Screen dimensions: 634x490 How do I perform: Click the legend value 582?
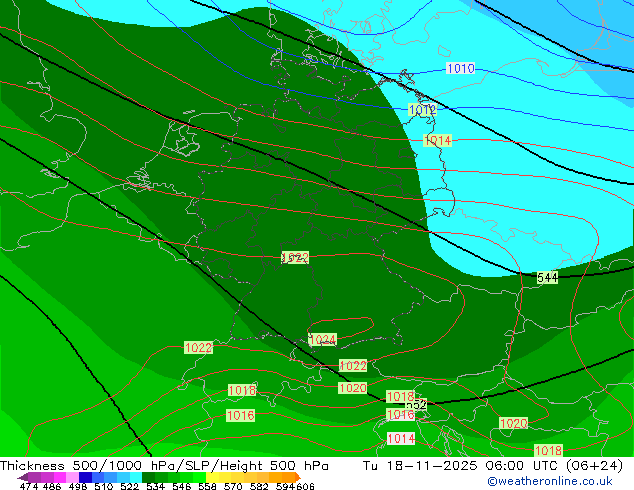point(259,486)
